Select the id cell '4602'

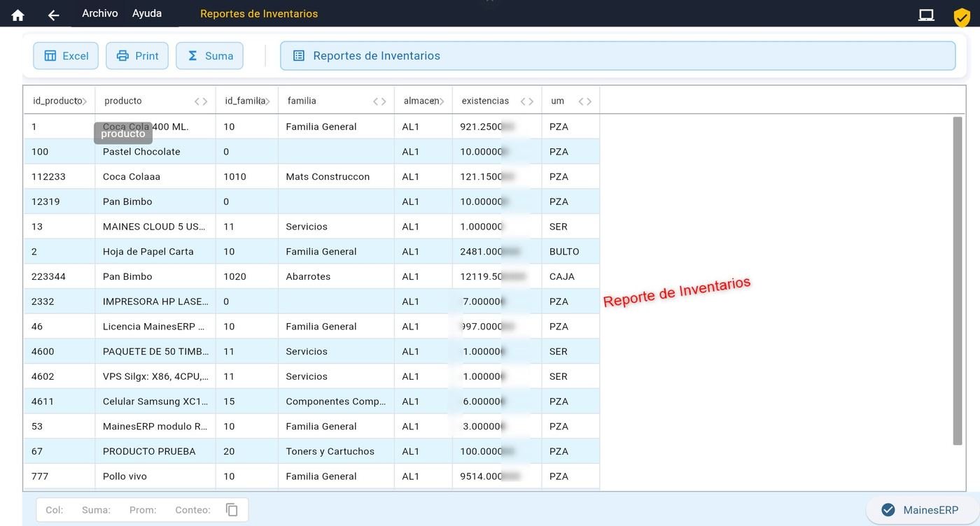[59, 377]
